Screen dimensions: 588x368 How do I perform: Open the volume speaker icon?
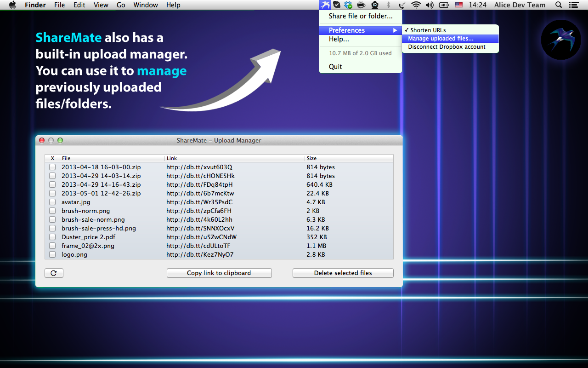(430, 5)
